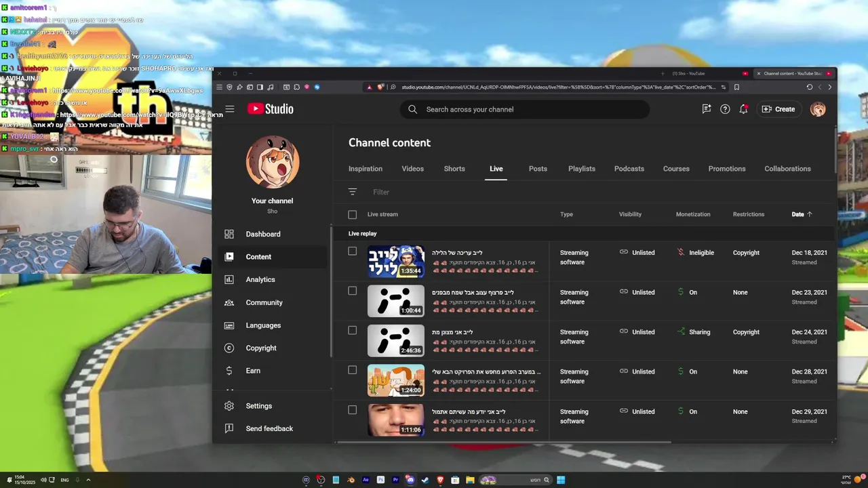Image resolution: width=868 pixels, height=488 pixels.
Task: Click the bookmark icon in the address bar
Action: click(736, 87)
